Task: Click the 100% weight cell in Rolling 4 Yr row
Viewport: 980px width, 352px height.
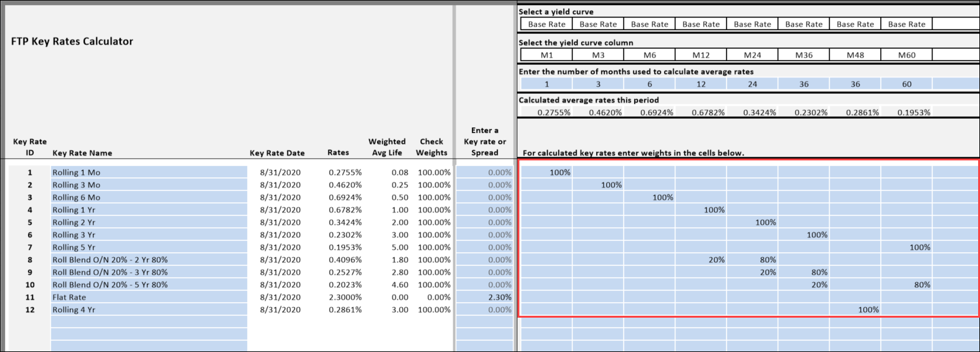Action: (x=855, y=310)
